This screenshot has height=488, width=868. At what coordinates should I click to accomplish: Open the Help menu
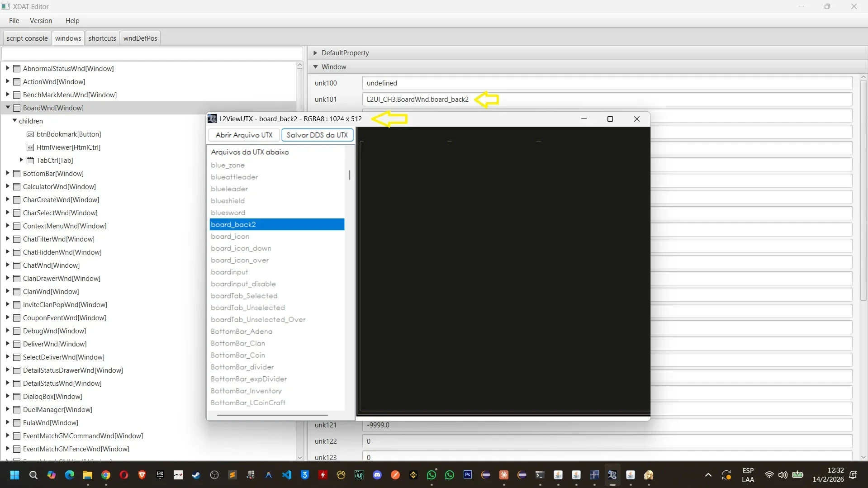(72, 21)
